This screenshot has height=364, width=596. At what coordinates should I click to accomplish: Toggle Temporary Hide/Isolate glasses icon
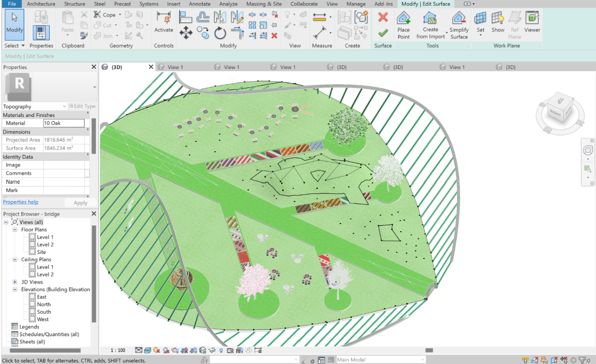212,350
